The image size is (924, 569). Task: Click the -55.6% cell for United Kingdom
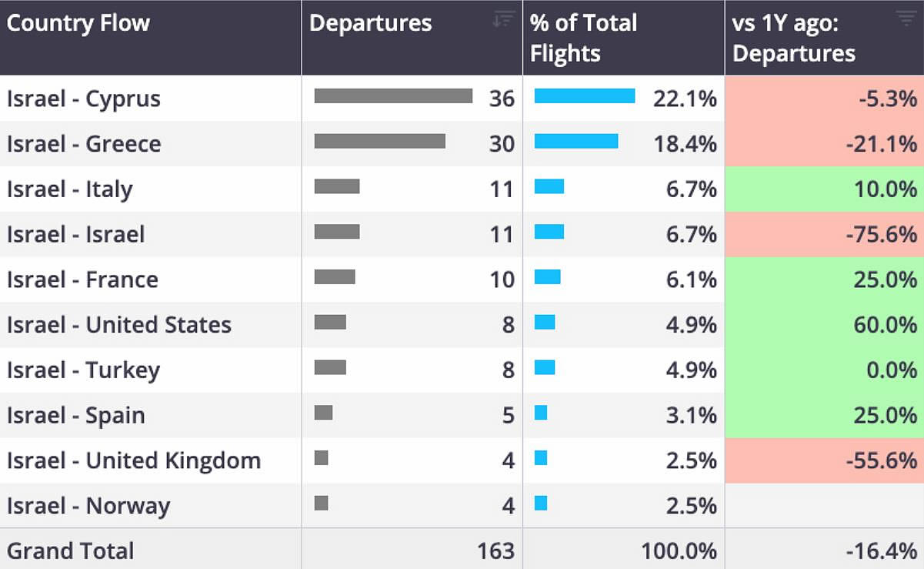[x=824, y=460]
